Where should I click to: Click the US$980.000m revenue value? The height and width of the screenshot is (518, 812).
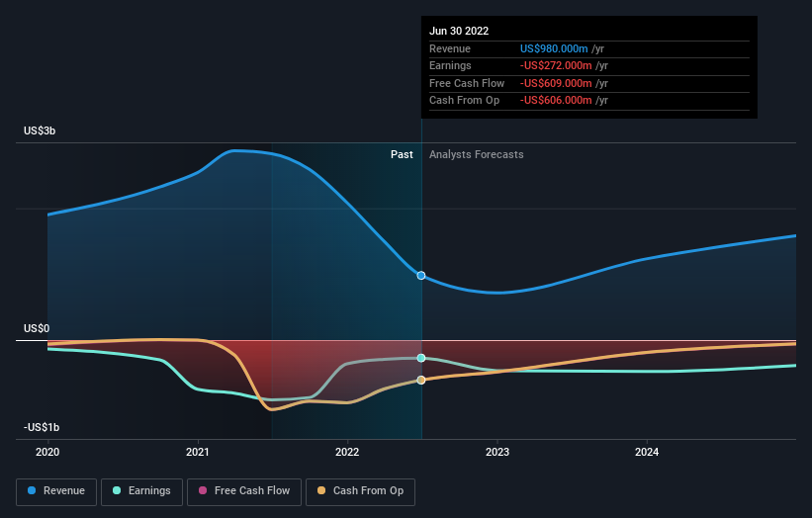554,48
